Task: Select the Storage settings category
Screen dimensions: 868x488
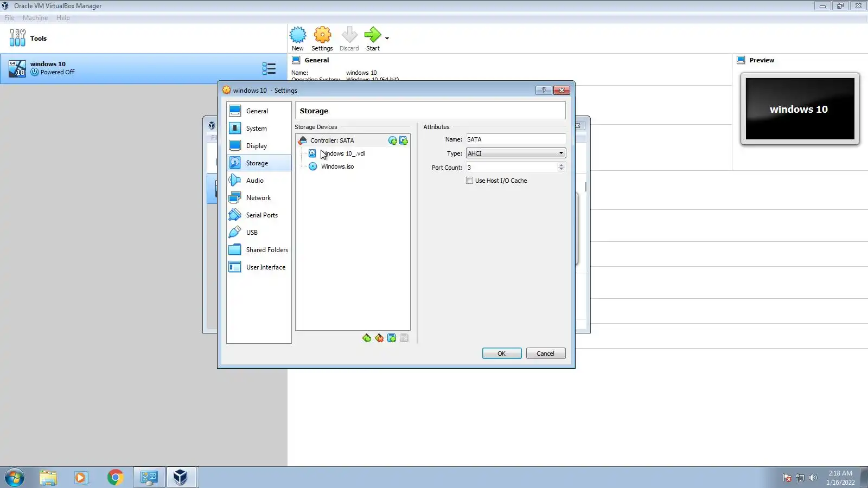Action: (x=259, y=163)
